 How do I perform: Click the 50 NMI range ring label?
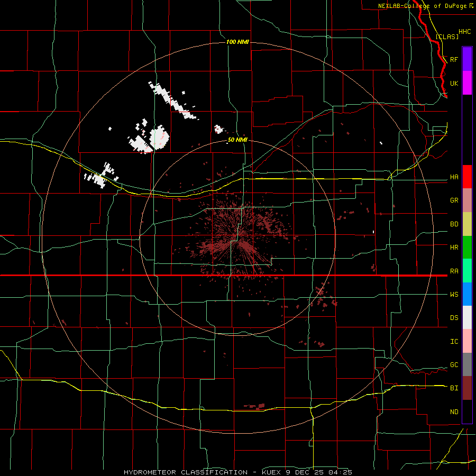[x=237, y=140]
